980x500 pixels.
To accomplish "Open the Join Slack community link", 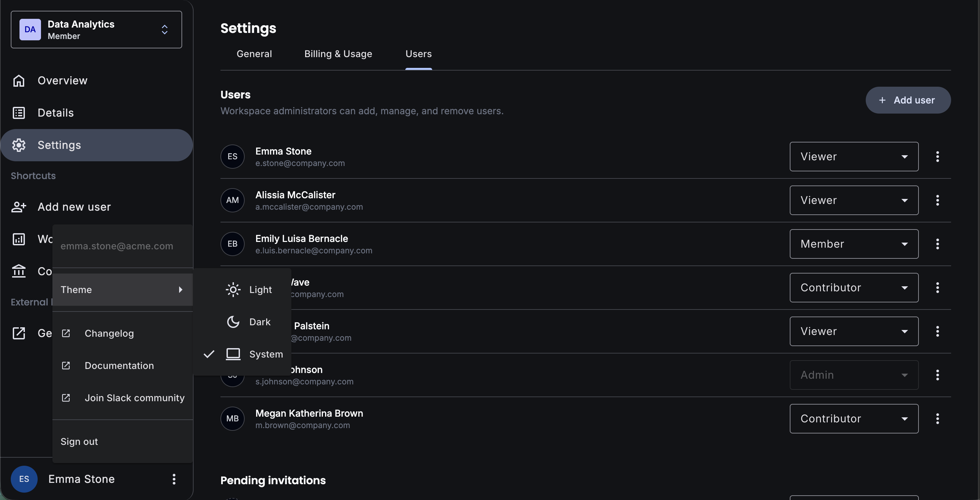I will click(x=134, y=398).
